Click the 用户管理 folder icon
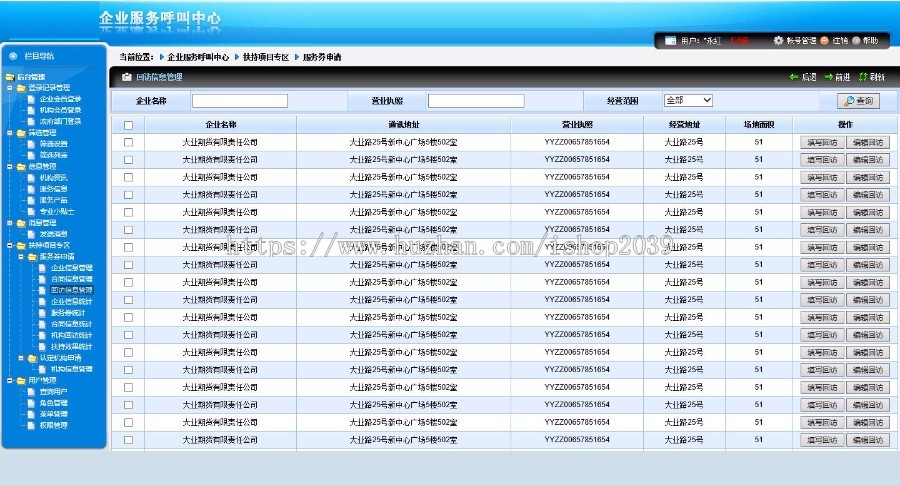 point(21,380)
